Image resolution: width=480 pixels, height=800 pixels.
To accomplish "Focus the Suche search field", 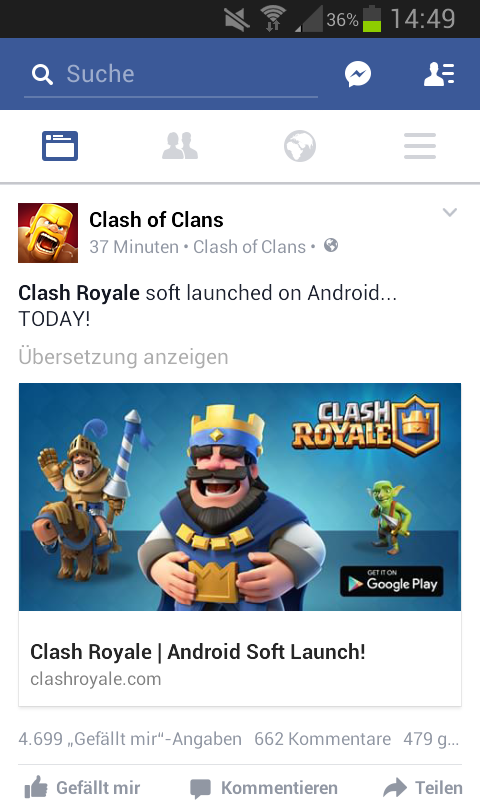I will pos(171,74).
